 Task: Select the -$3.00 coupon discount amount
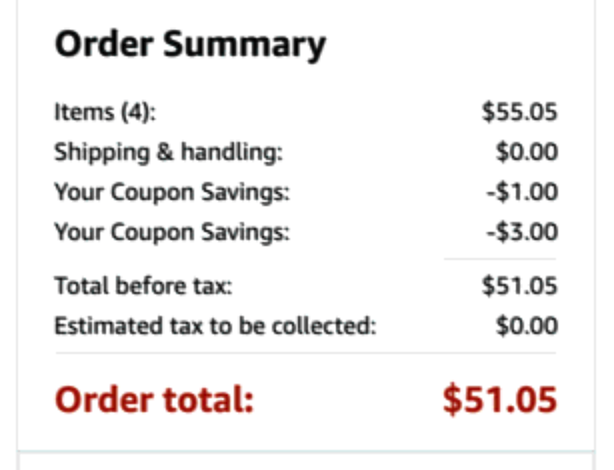[x=522, y=233]
